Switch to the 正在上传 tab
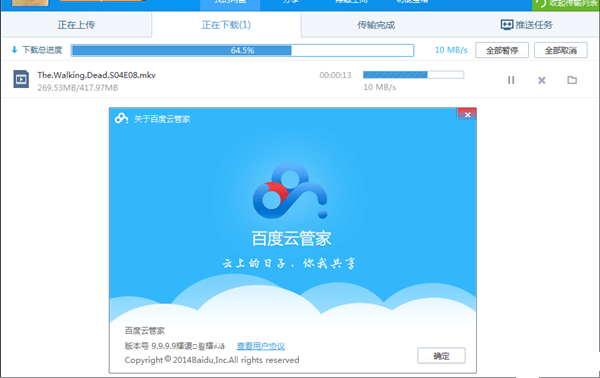 pos(76,25)
